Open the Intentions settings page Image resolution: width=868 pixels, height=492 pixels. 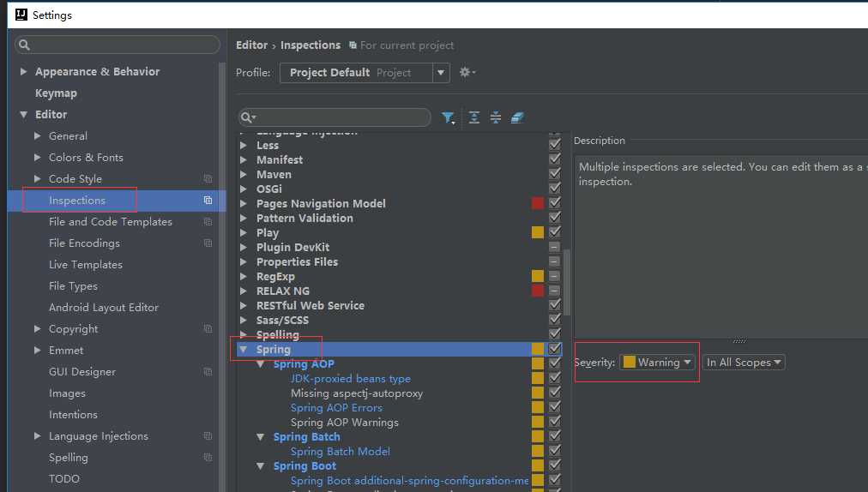coord(73,415)
